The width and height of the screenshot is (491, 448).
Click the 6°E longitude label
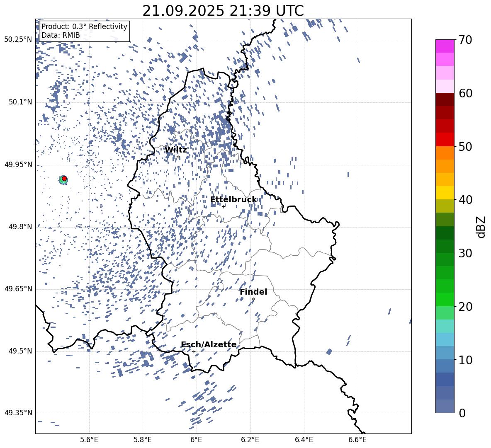click(x=196, y=440)
